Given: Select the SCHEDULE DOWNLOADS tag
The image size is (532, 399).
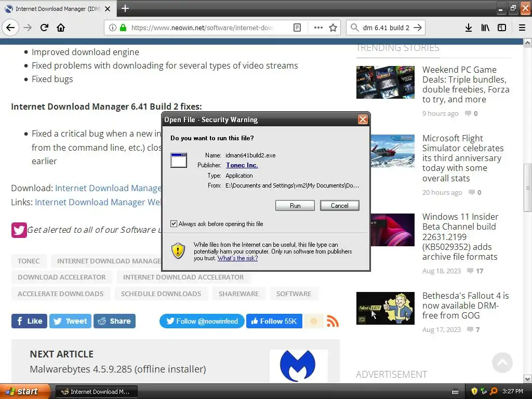Looking at the screenshot, I should (x=161, y=294).
